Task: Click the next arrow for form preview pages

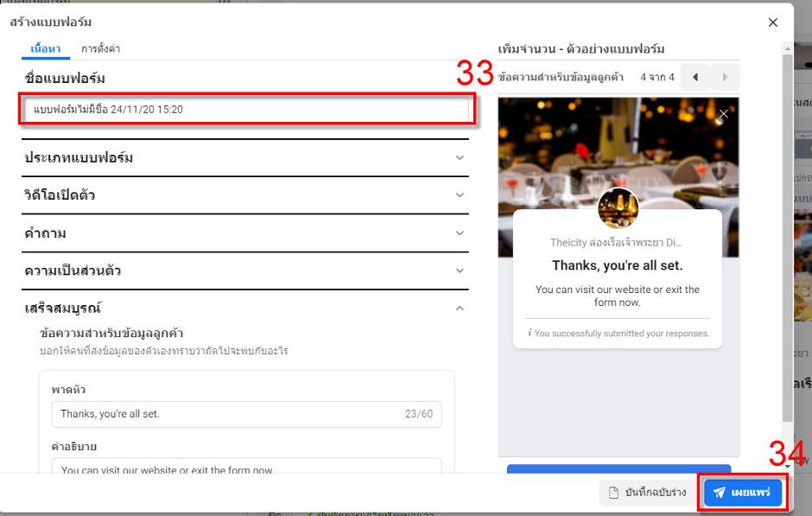Action: (724, 77)
